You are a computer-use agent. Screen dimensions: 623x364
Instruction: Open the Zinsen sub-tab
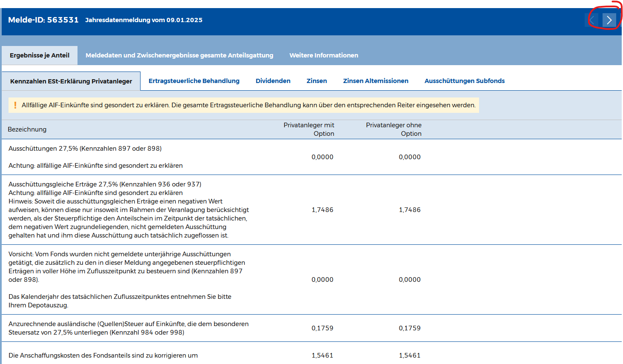[x=317, y=81]
